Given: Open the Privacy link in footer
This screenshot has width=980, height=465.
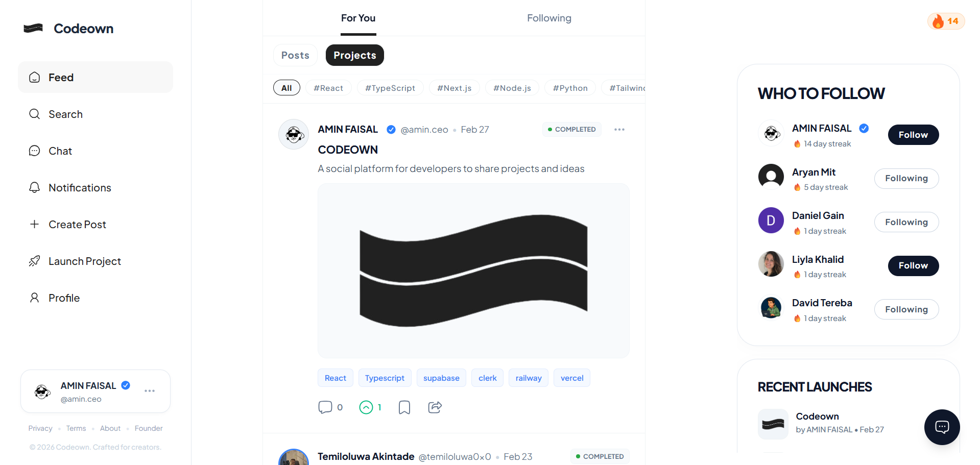Looking at the screenshot, I should tap(40, 428).
